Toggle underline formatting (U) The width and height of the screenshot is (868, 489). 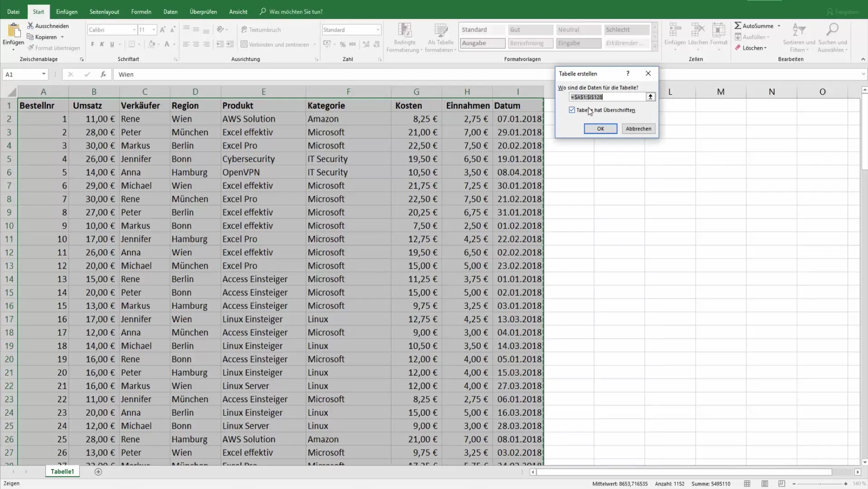tap(112, 44)
